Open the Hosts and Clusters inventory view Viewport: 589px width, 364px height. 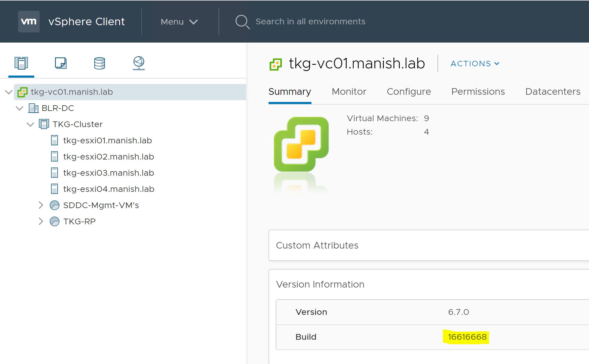click(21, 63)
